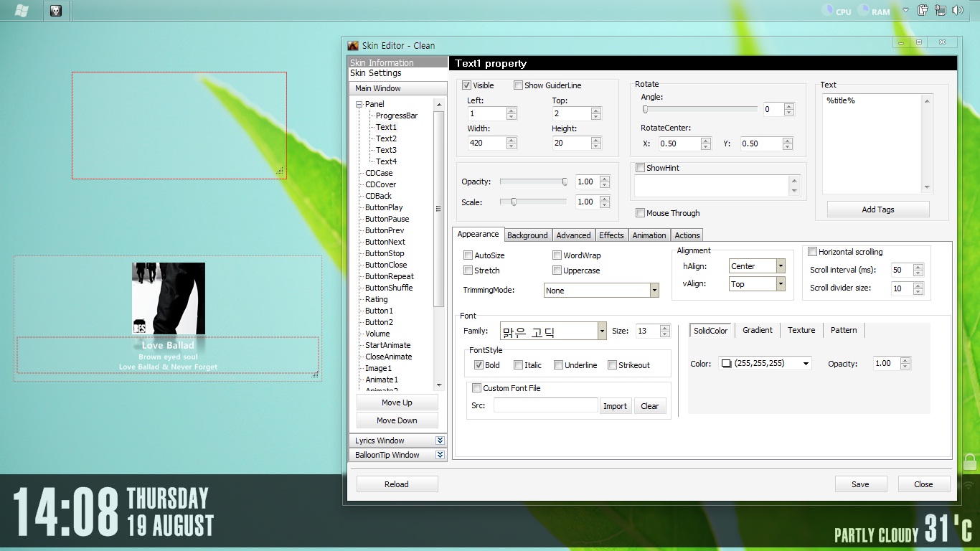
Task: Click the Scale slider
Action: [534, 202]
